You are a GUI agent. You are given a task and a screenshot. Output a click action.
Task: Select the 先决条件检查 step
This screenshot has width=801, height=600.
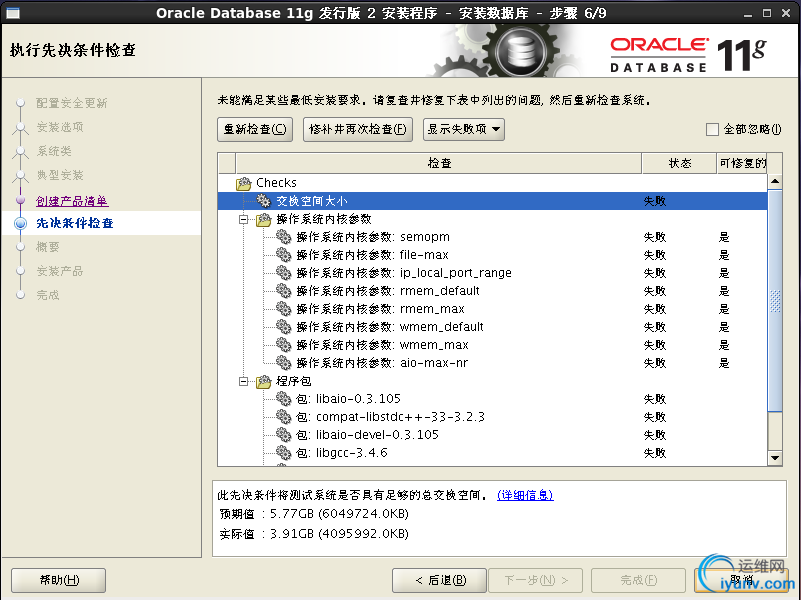pyautogui.click(x=75, y=223)
